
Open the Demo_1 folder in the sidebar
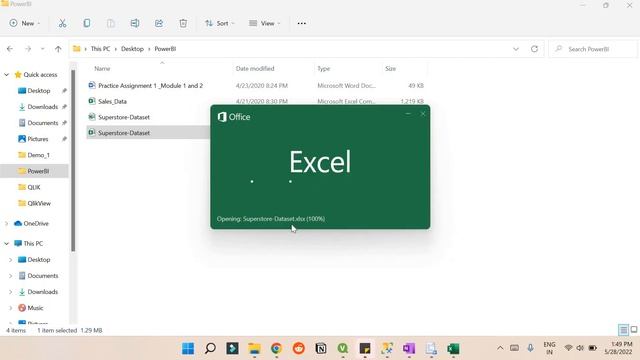pos(38,155)
